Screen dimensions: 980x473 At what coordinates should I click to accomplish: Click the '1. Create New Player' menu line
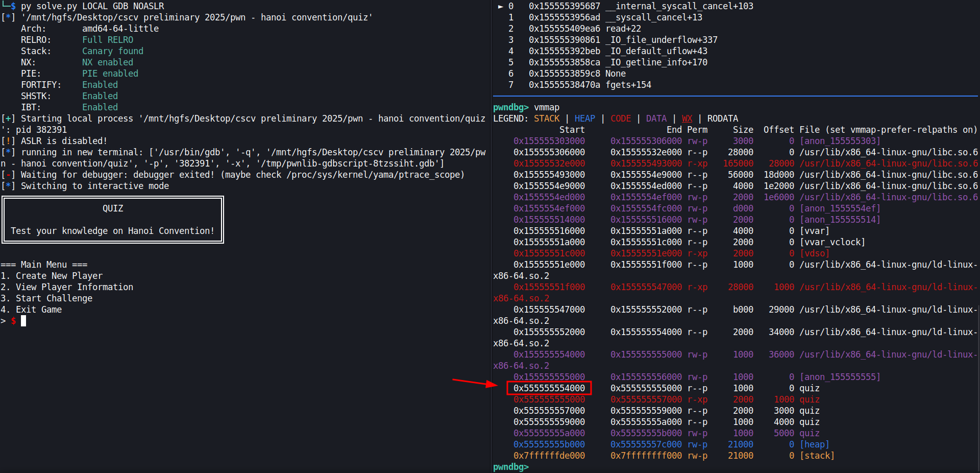(52, 276)
